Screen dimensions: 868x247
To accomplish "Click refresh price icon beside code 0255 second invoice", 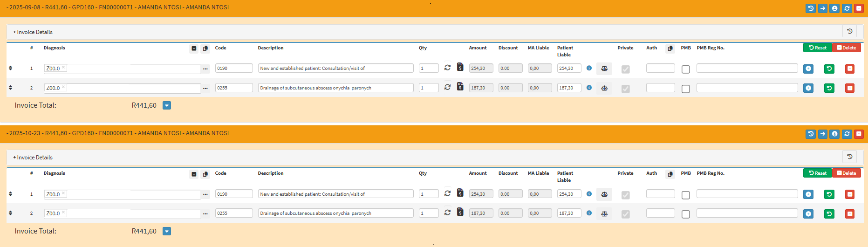I will [447, 213].
